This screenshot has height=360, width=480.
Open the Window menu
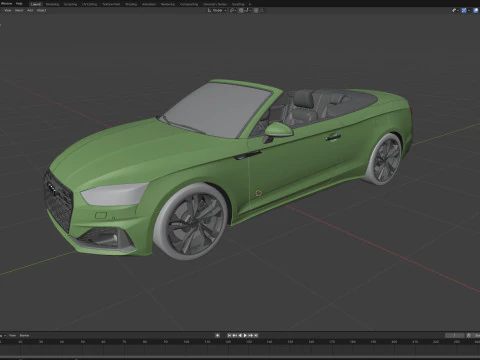(x=7, y=4)
